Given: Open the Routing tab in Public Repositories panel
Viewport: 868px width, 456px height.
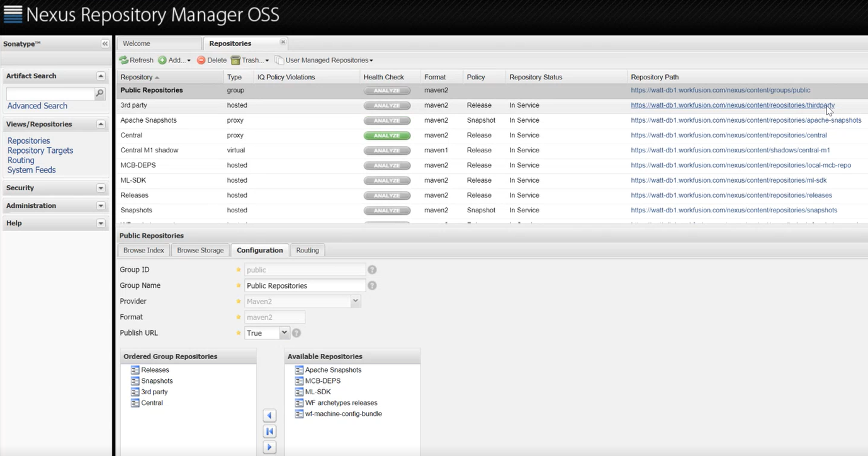Looking at the screenshot, I should pyautogui.click(x=308, y=250).
